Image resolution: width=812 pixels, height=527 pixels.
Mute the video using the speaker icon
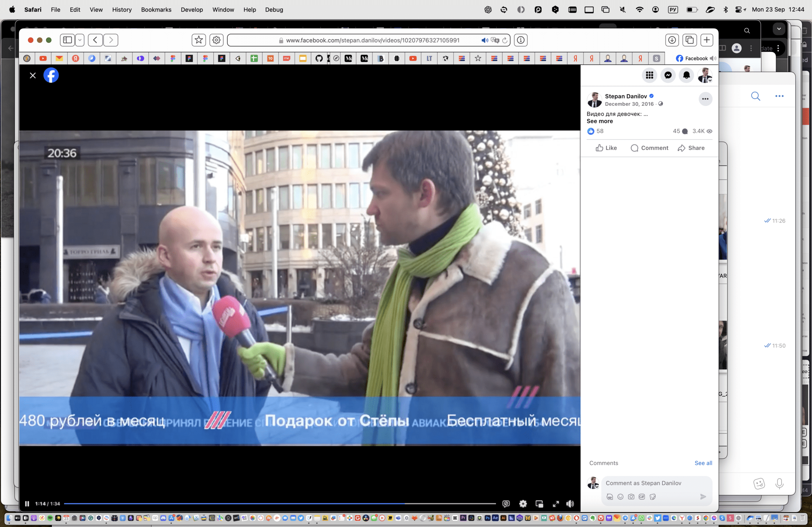point(570,504)
